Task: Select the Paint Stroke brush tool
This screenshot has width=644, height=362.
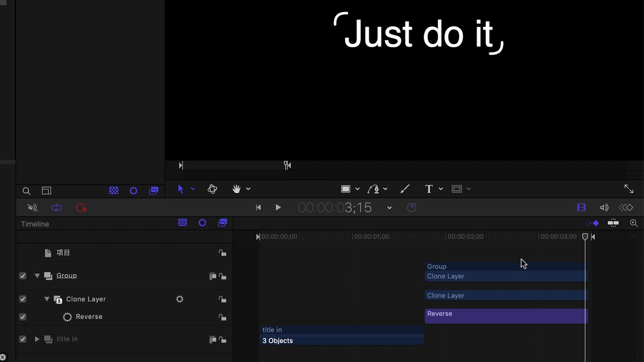Action: pos(405,189)
